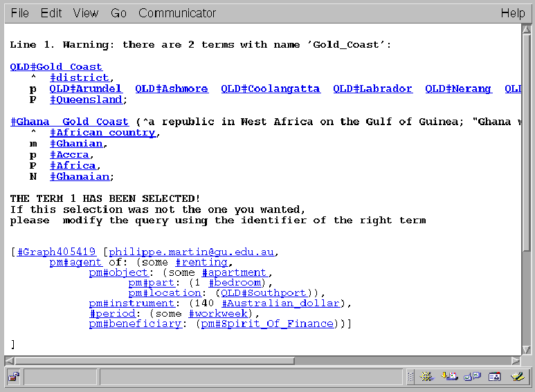Screen dimensions: 535x392
Task: Open the Go menu
Action: tap(118, 13)
